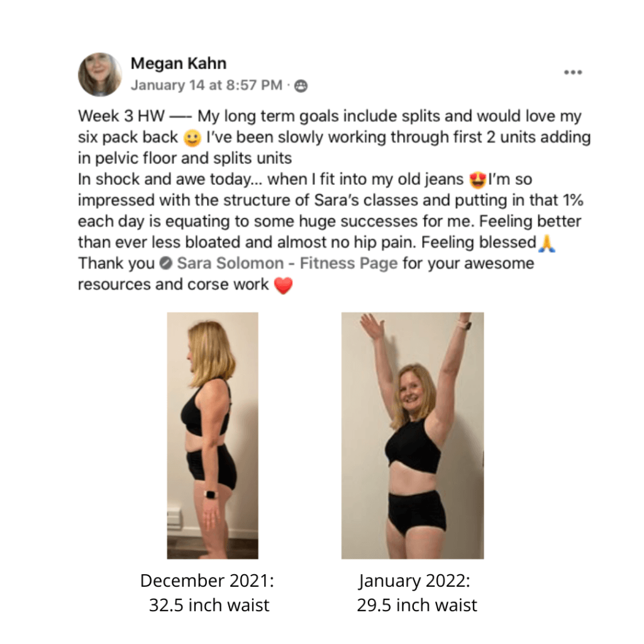Click Megan Kahn's profile picture
This screenshot has width=644, height=644.
(x=100, y=74)
